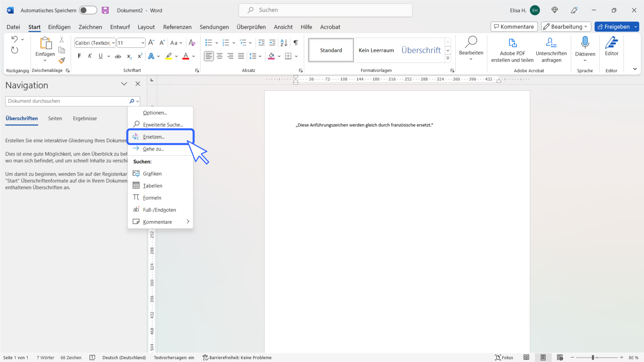Open the Einfügen ribbon tab
644x362 pixels.
tap(59, 27)
